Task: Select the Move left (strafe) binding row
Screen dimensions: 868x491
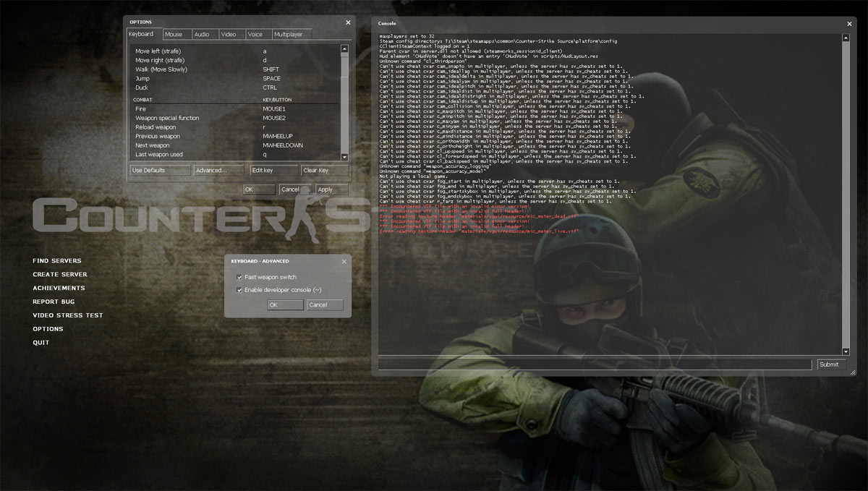Action: [235, 51]
